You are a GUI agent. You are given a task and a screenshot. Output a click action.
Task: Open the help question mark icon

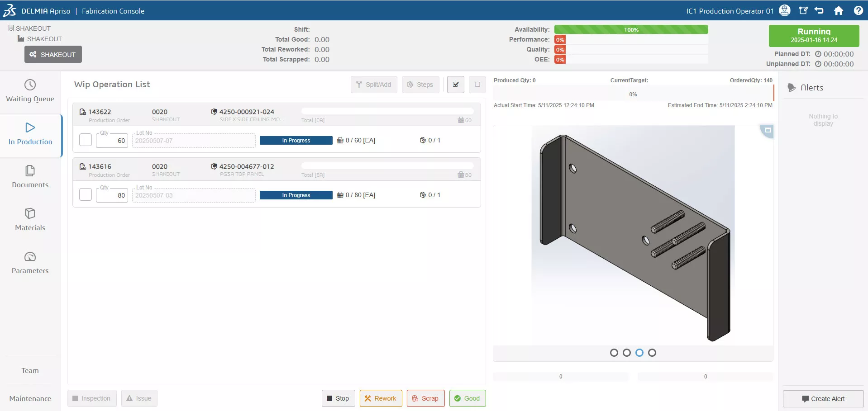coord(858,11)
